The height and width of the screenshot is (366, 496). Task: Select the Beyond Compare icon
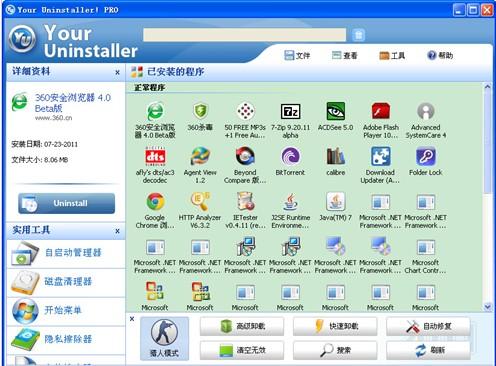245,156
